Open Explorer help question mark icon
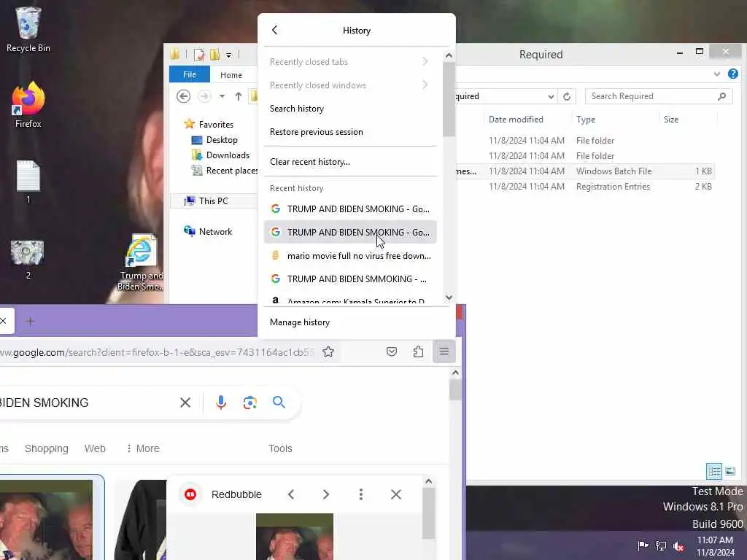This screenshot has height=560, width=747. point(732,74)
